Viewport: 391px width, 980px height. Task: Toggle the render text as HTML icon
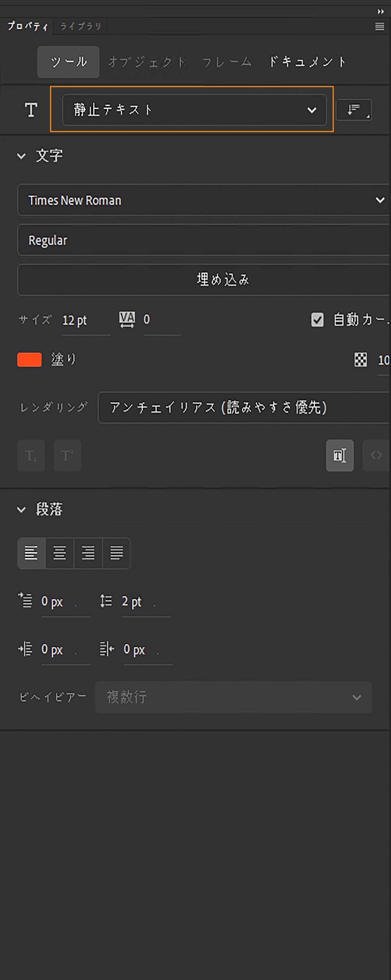click(376, 455)
